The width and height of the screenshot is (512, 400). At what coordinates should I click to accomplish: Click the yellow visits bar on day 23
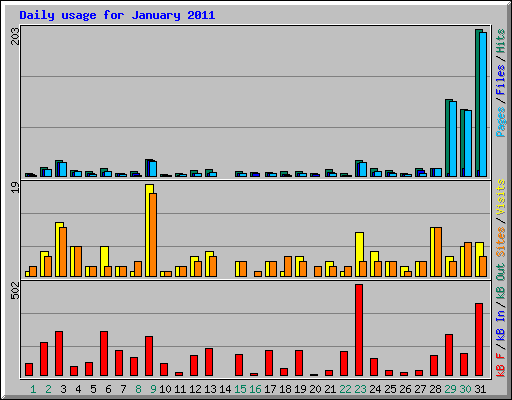[x=359, y=255]
